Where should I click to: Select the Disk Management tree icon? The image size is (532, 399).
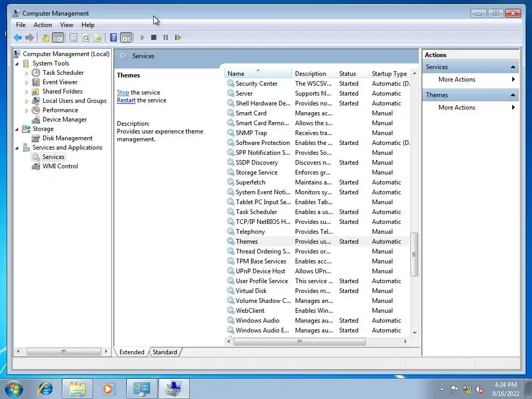36,138
